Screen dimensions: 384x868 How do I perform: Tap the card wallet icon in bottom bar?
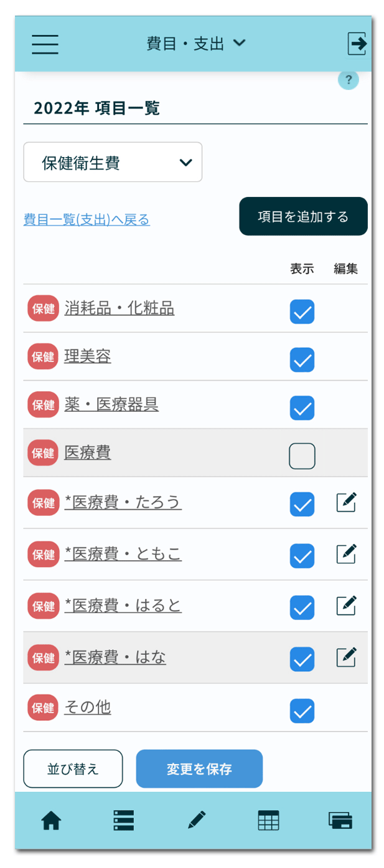click(340, 821)
